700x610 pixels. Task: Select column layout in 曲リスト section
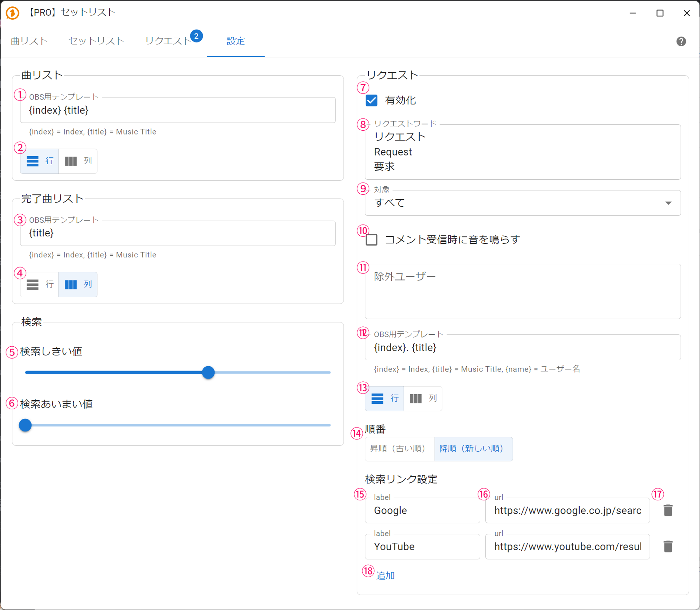(x=78, y=161)
